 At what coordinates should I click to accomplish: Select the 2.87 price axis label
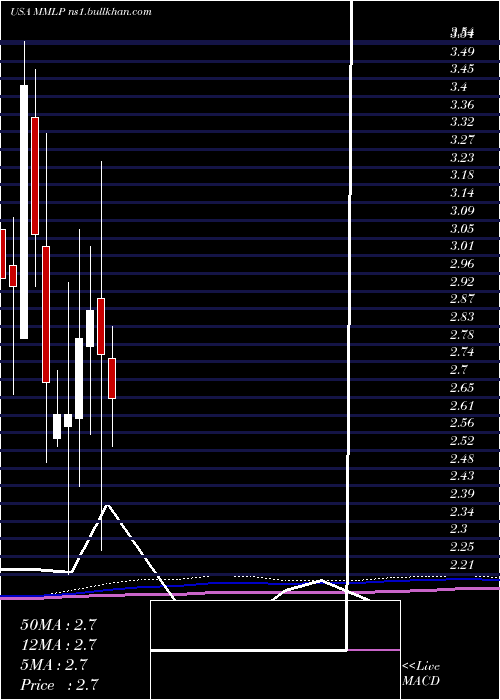tap(462, 299)
